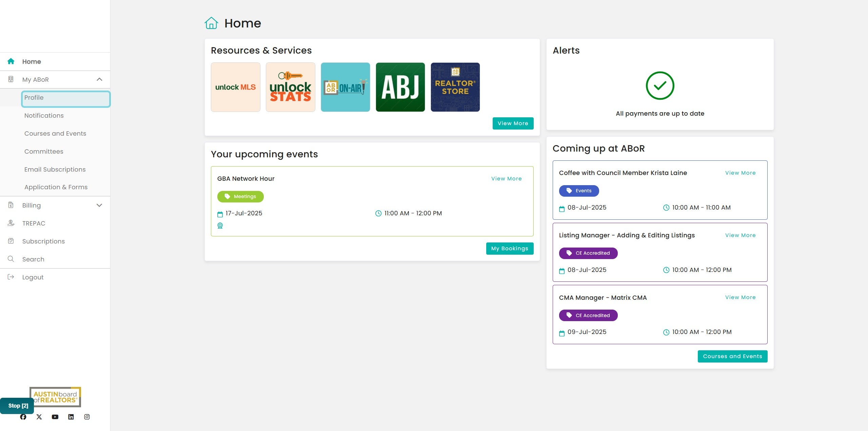Go to Courses and Events in sidebar
This screenshot has width=868, height=431.
coord(55,134)
